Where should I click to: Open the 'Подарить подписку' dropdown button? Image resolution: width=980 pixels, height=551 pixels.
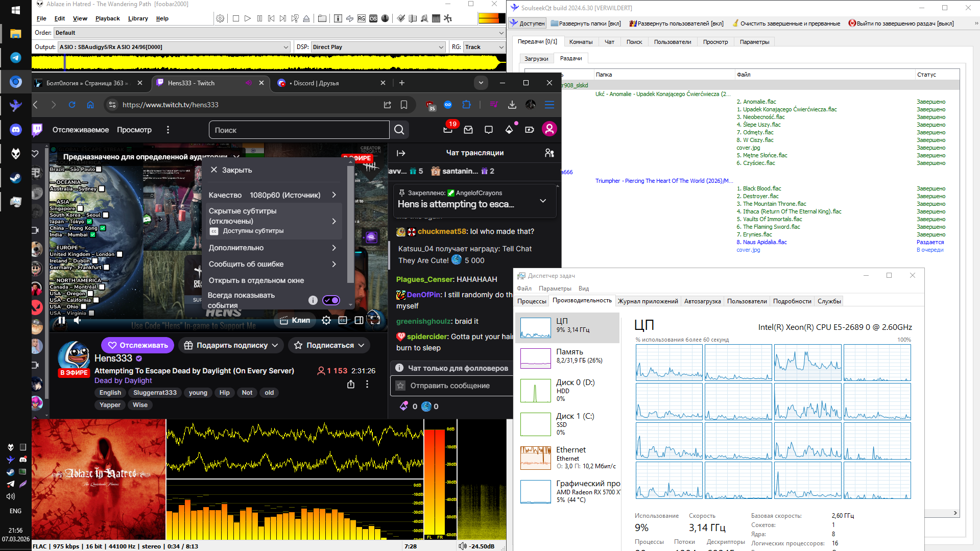point(231,345)
